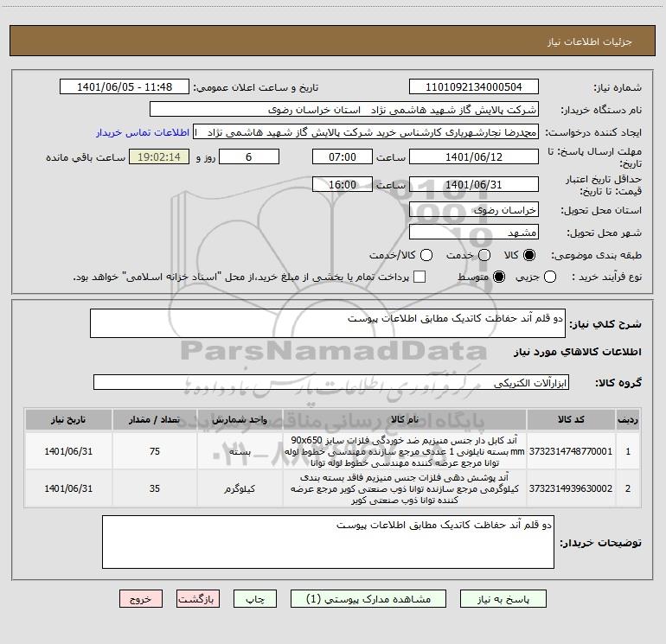Click price validity date 1401/06/31 field

(x=474, y=185)
